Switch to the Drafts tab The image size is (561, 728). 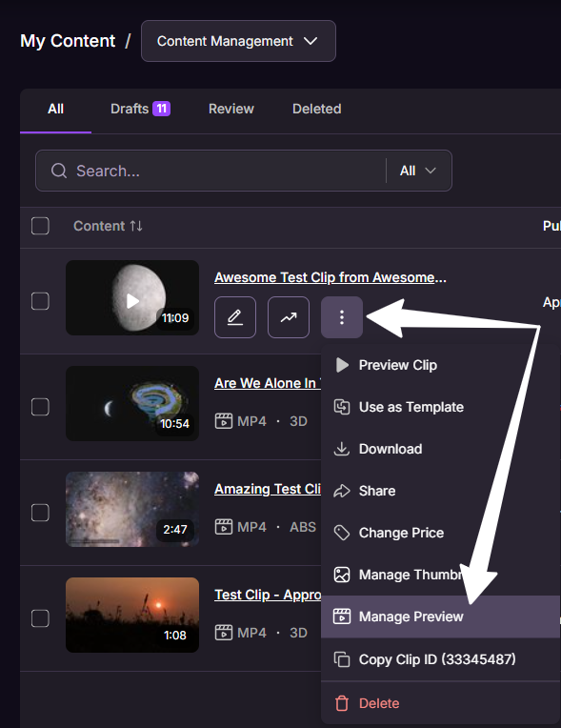(141, 109)
